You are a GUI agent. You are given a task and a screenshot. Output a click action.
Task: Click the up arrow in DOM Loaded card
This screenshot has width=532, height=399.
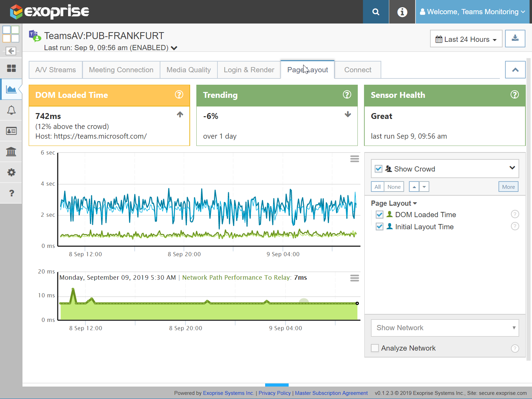point(180,114)
